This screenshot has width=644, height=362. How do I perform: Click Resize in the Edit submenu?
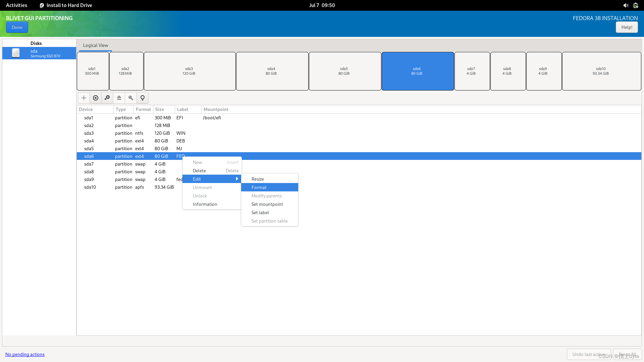[x=258, y=179]
